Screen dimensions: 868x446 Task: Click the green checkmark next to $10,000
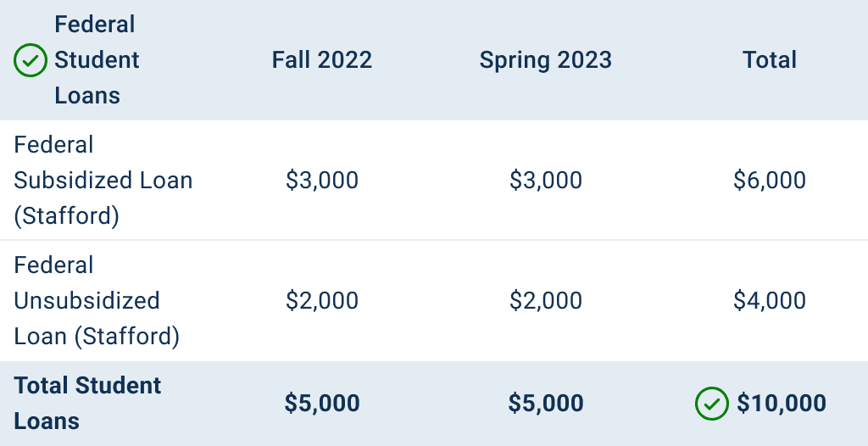click(712, 404)
